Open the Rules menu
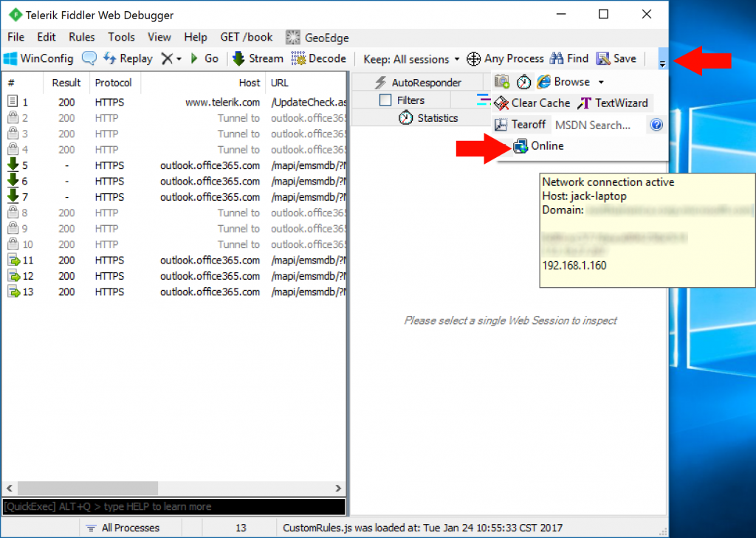This screenshot has width=756, height=538. coord(82,37)
